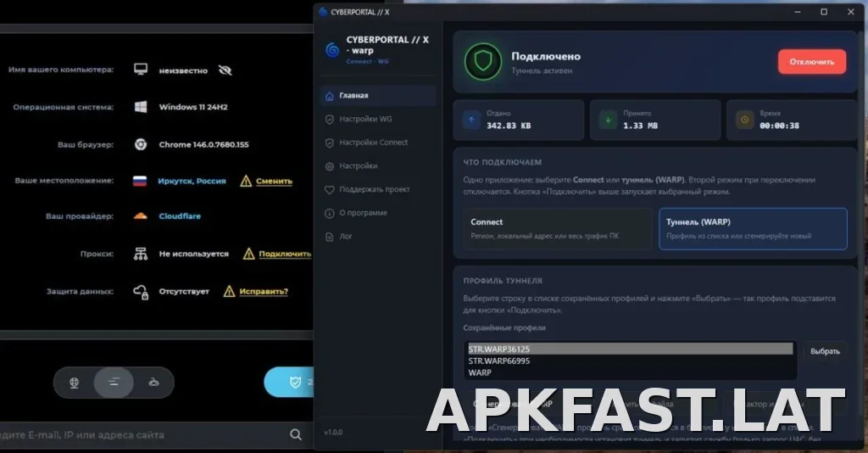
Task: Click Windows 11 24H2 text in OS row
Action: coord(193,107)
